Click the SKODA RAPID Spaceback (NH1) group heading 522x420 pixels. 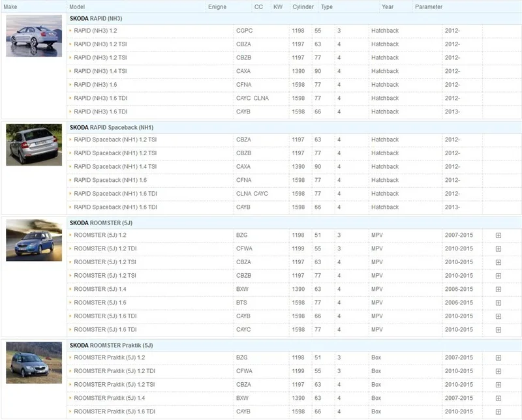pos(112,127)
